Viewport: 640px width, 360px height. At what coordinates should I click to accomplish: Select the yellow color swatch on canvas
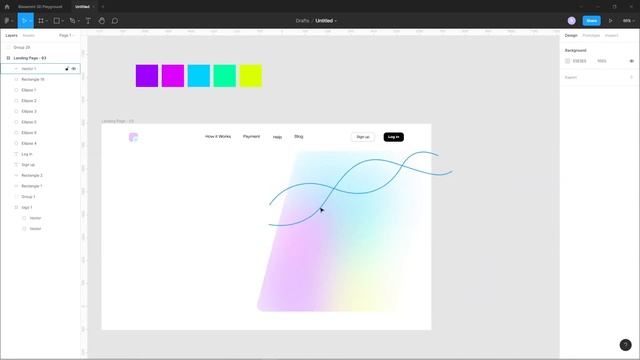pyautogui.click(x=251, y=76)
